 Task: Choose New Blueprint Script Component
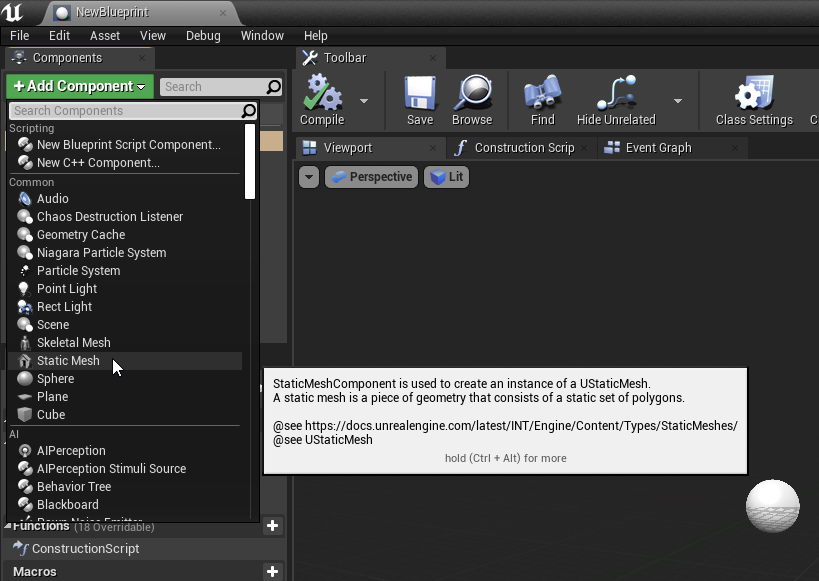point(125,145)
